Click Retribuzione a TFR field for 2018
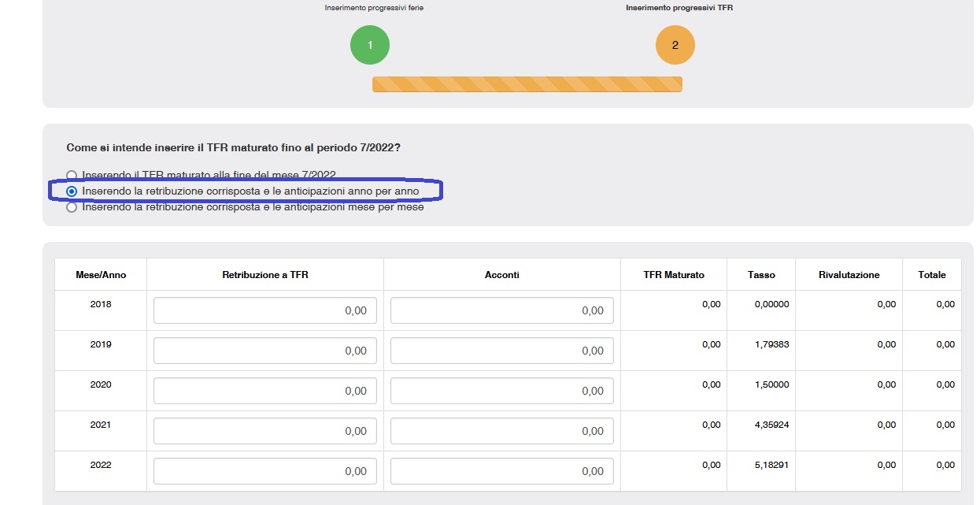The width and height of the screenshot is (980, 505). point(265,310)
